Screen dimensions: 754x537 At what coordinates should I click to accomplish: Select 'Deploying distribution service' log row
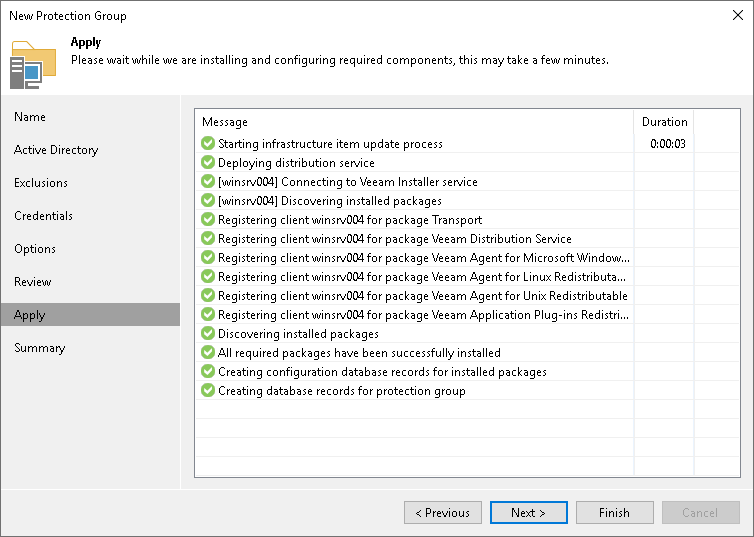coord(296,162)
